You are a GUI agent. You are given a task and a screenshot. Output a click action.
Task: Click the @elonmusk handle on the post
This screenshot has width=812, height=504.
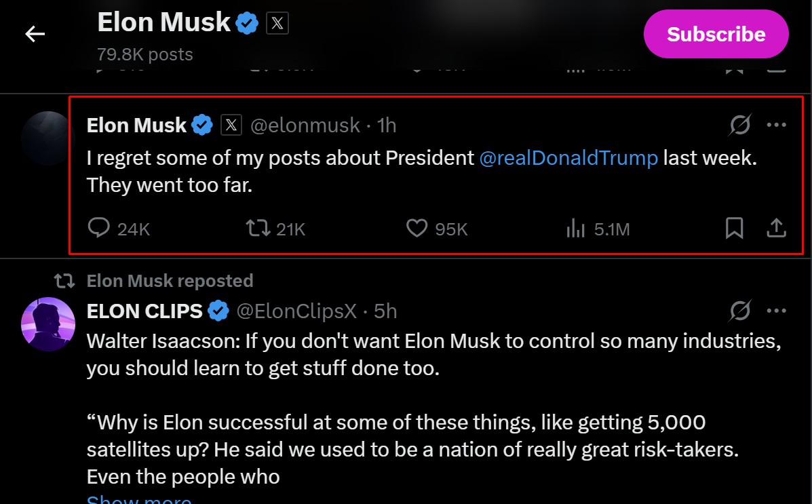tap(305, 125)
